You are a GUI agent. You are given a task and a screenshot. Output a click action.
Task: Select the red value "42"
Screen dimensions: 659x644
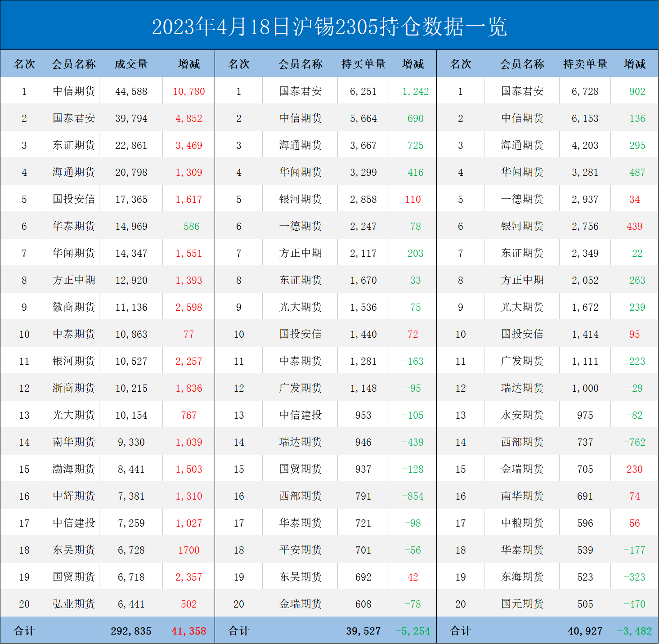coord(413,577)
